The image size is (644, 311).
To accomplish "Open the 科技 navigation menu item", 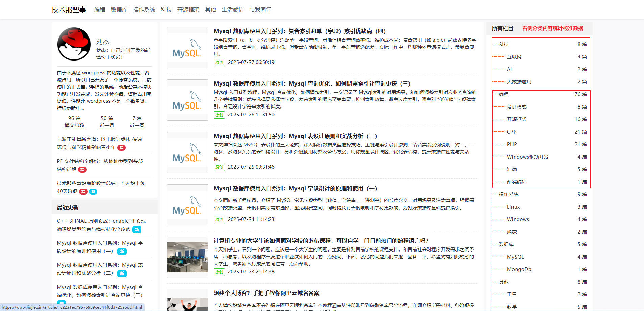I will click(x=166, y=10).
